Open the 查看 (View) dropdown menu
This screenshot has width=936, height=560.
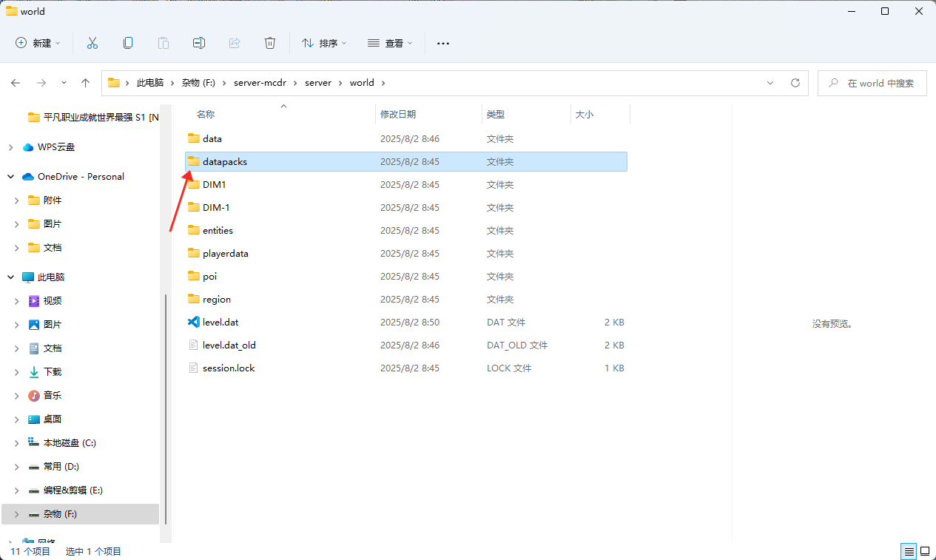[x=390, y=43]
